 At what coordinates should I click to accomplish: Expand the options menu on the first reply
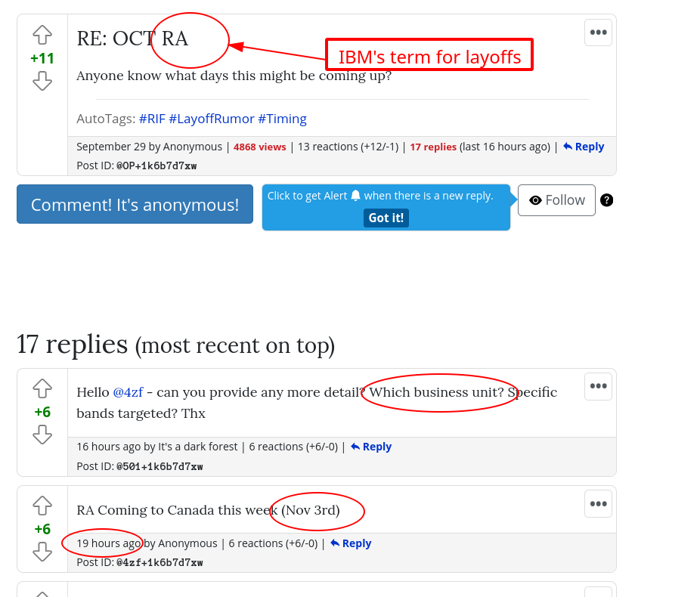point(598,386)
